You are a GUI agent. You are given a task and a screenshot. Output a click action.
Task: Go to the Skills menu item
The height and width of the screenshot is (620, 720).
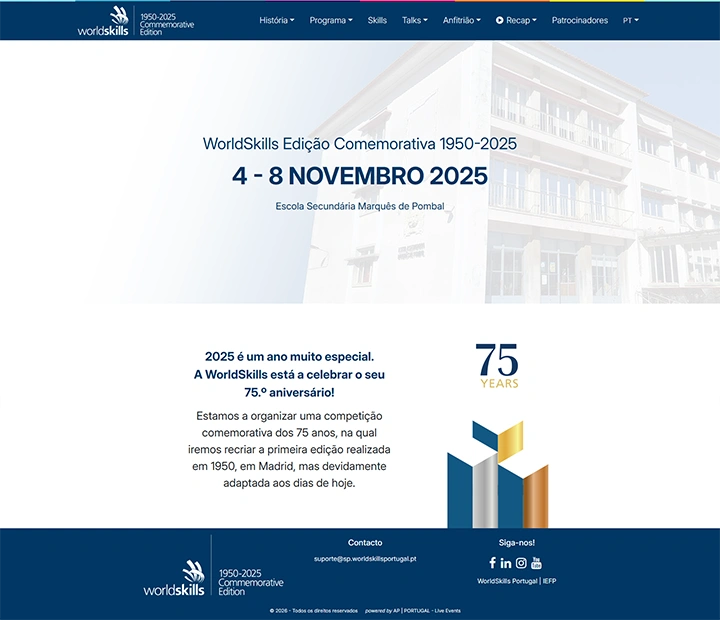[x=377, y=20]
